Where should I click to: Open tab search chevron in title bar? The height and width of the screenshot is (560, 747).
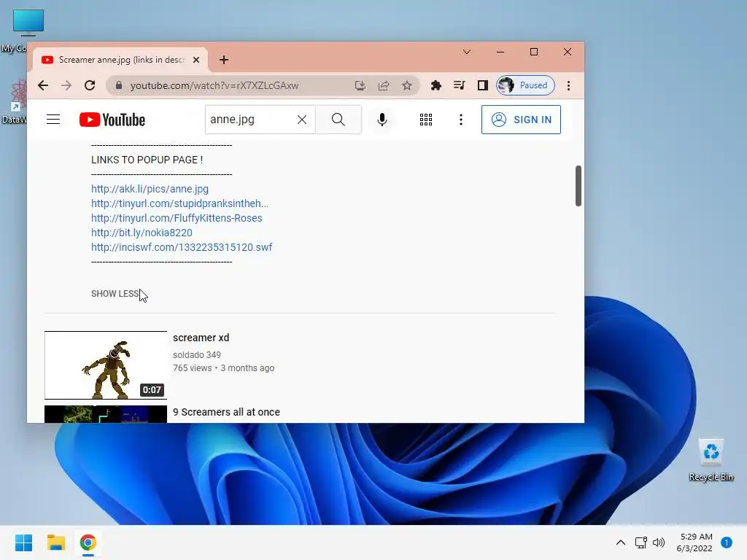(467, 52)
